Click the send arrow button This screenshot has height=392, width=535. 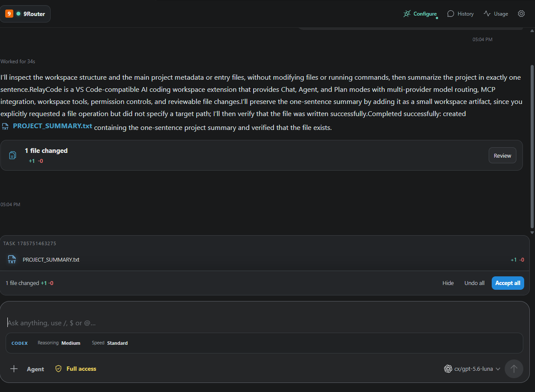pyautogui.click(x=514, y=369)
